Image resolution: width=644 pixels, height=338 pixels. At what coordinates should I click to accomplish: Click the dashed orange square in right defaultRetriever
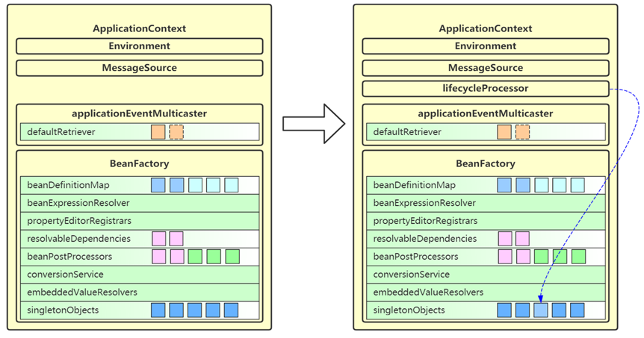[522, 132]
